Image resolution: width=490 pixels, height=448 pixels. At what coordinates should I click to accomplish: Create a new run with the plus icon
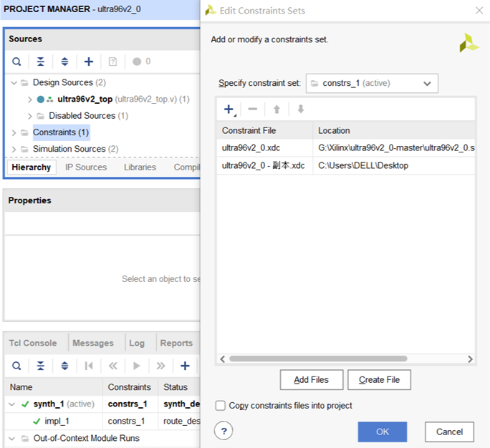point(185,366)
